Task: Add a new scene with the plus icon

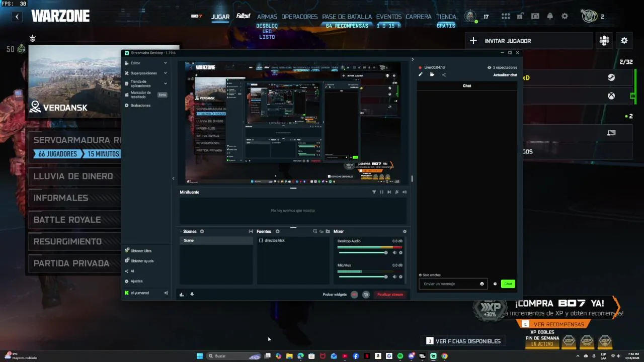Action: (x=202, y=231)
